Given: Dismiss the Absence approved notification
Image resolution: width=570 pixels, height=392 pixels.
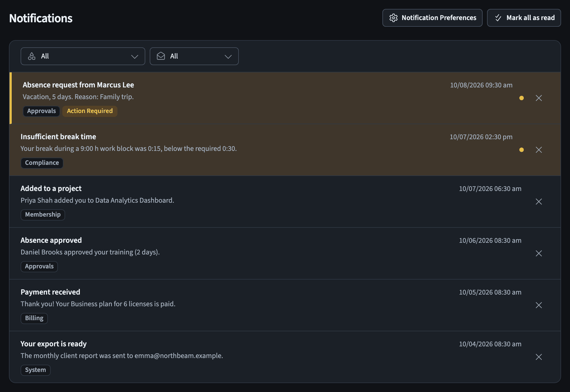Looking at the screenshot, I should coord(539,253).
